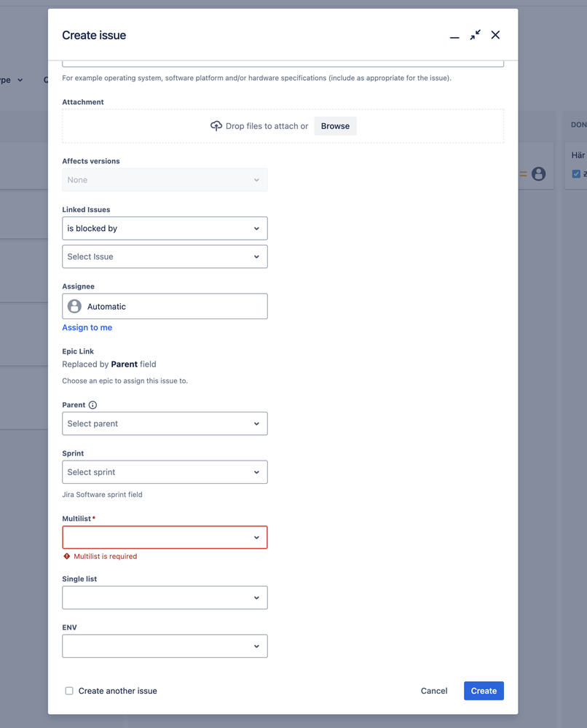Click 'Choose an epic to assign' text
This screenshot has width=587, height=728.
[125, 380]
